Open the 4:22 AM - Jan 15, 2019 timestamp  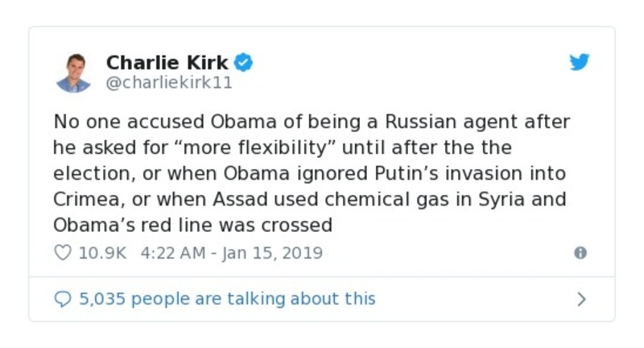point(231,253)
